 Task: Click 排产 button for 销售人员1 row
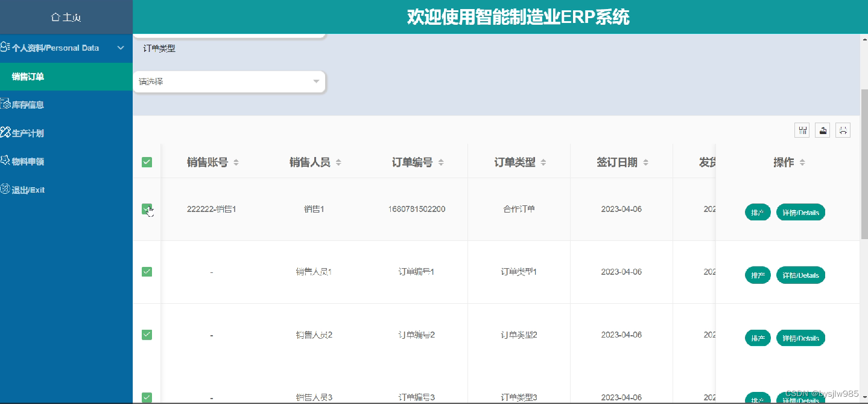click(758, 275)
